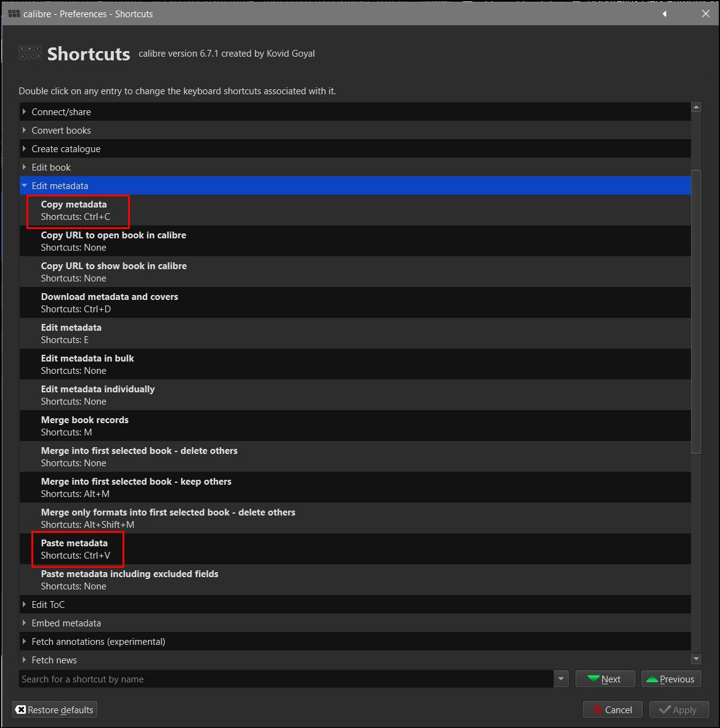Open the shortcut search history dropdown
Screen dimensions: 720x728
(560, 679)
